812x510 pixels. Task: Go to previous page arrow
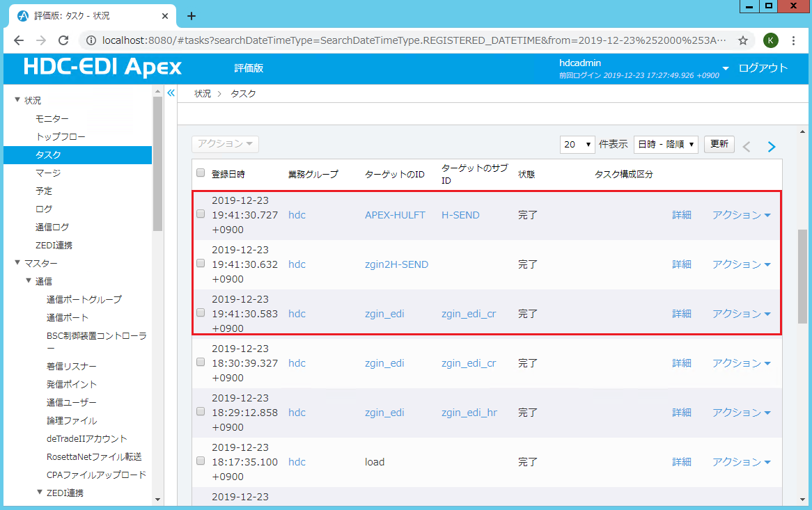747,147
